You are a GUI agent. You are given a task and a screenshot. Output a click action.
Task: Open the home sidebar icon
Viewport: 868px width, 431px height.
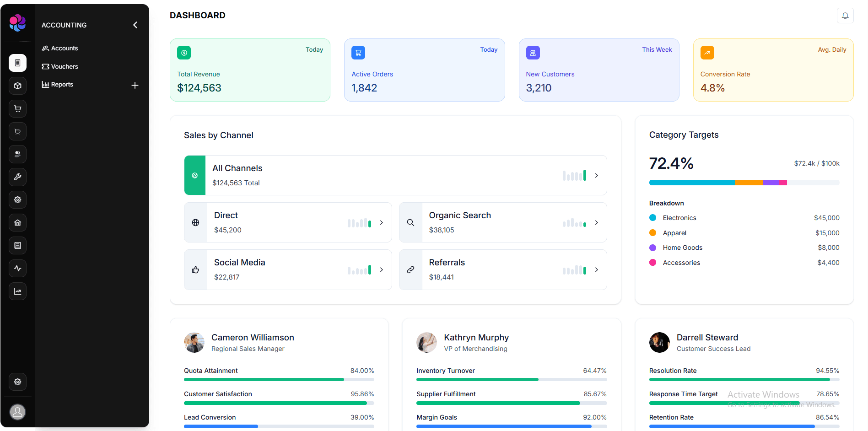[x=17, y=223]
